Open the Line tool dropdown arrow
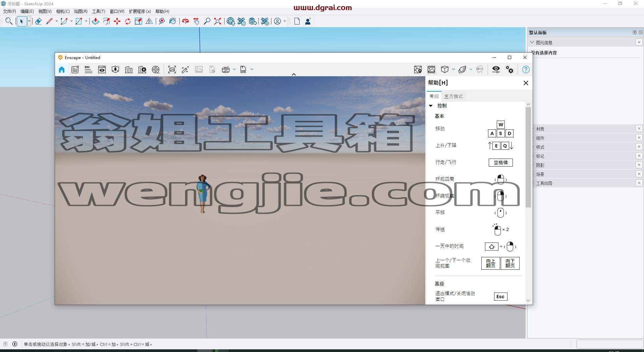 click(56, 21)
